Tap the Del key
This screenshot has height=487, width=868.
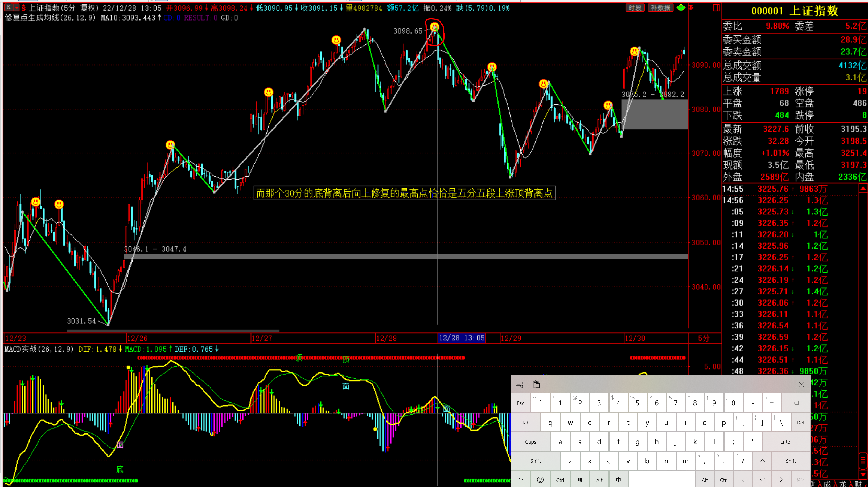[x=800, y=423]
